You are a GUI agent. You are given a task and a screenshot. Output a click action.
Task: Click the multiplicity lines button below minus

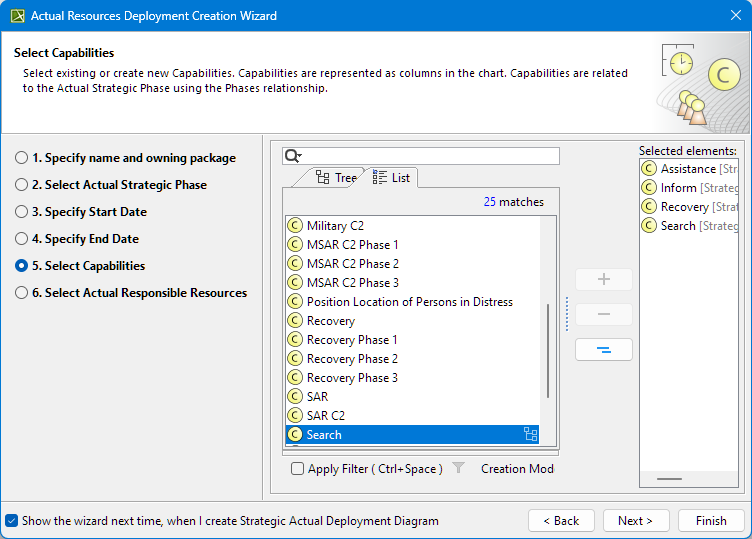tap(603, 350)
